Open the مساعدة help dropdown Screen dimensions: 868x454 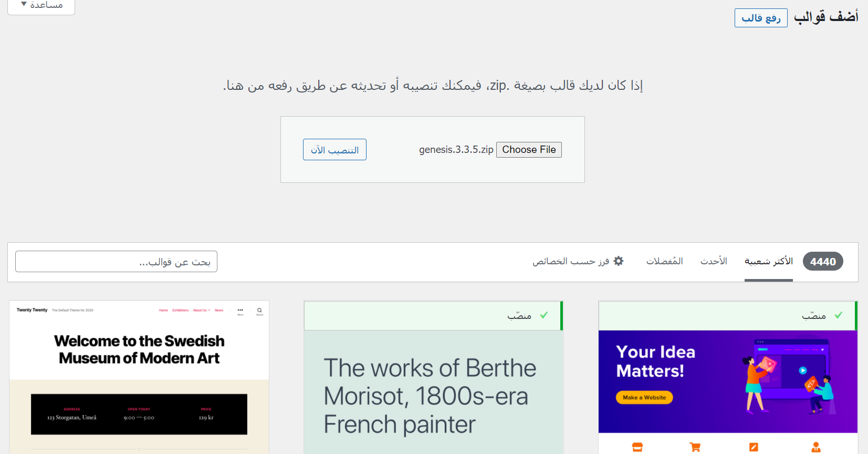click(x=41, y=5)
